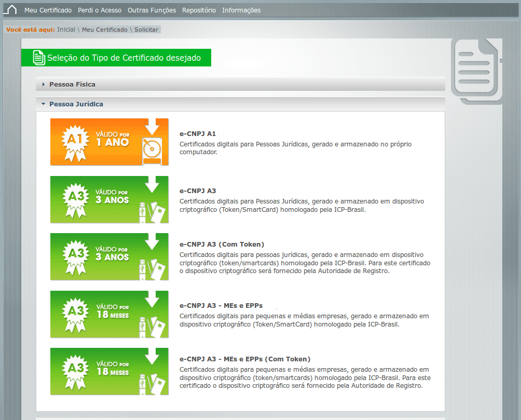Image resolution: width=521 pixels, height=420 pixels.
Task: Choose the e-CNPJ A3 3-year banner
Action: pyautogui.click(x=109, y=199)
